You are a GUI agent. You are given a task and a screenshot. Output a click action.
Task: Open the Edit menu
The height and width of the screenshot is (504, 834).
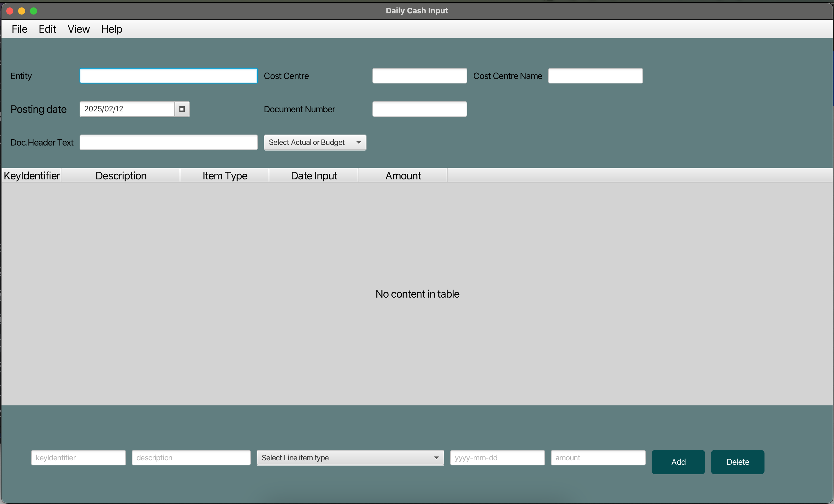tap(47, 29)
